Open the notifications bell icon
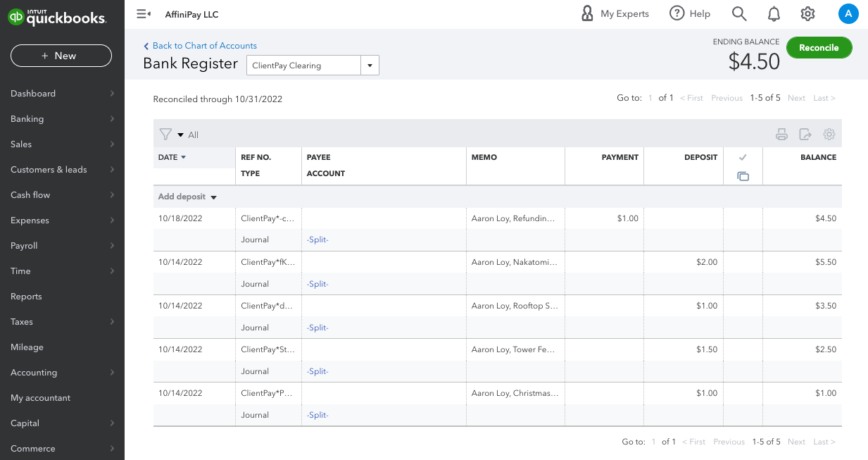Screen dimensions: 868x460 [x=774, y=13]
